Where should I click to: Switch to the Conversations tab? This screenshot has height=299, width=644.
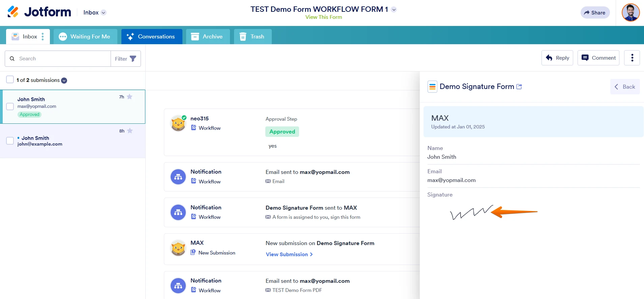point(152,36)
